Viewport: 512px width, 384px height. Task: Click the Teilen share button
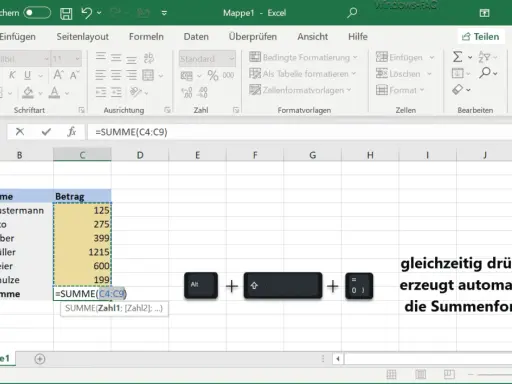480,37
